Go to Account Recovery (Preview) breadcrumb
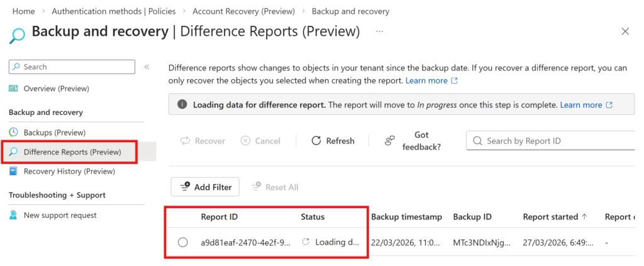The width and height of the screenshot is (644, 266). click(243, 11)
